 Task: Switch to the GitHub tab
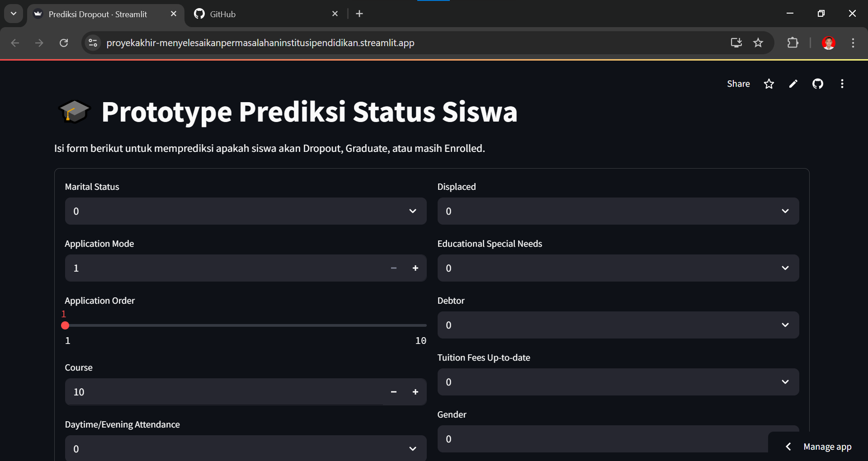coord(262,14)
